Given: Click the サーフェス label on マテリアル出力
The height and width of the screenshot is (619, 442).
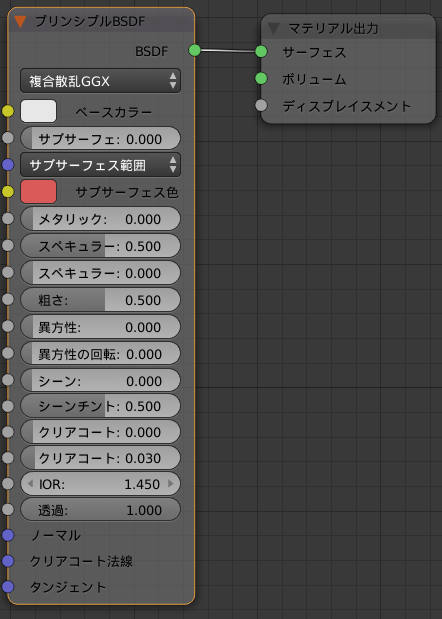Looking at the screenshot, I should [x=314, y=52].
